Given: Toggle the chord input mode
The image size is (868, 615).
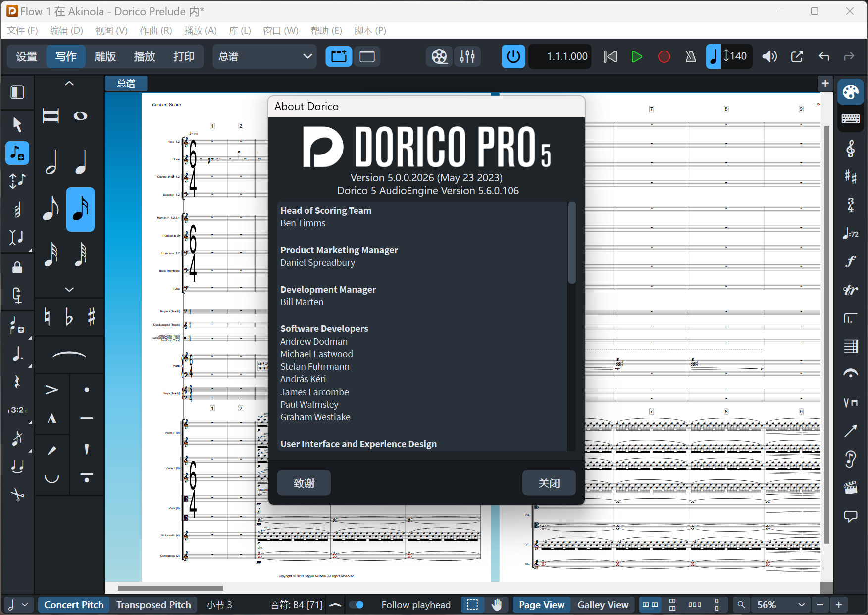Looking at the screenshot, I should (17, 209).
